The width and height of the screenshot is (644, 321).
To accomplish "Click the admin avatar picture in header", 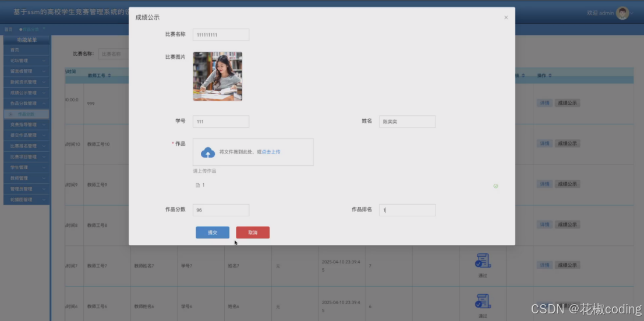I will (622, 13).
